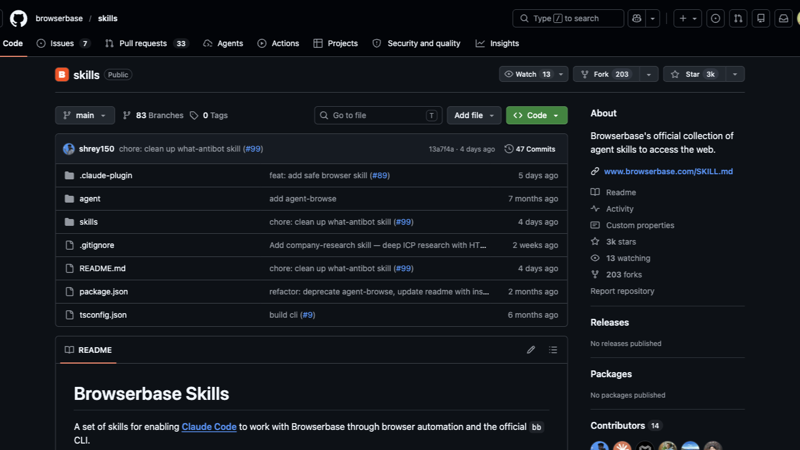Open the Contributors 14 heading link
The height and width of the screenshot is (450, 800).
[626, 426]
